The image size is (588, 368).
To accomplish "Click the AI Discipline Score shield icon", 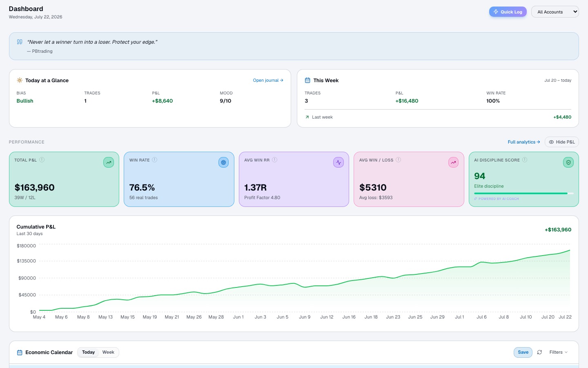I will (x=568, y=162).
